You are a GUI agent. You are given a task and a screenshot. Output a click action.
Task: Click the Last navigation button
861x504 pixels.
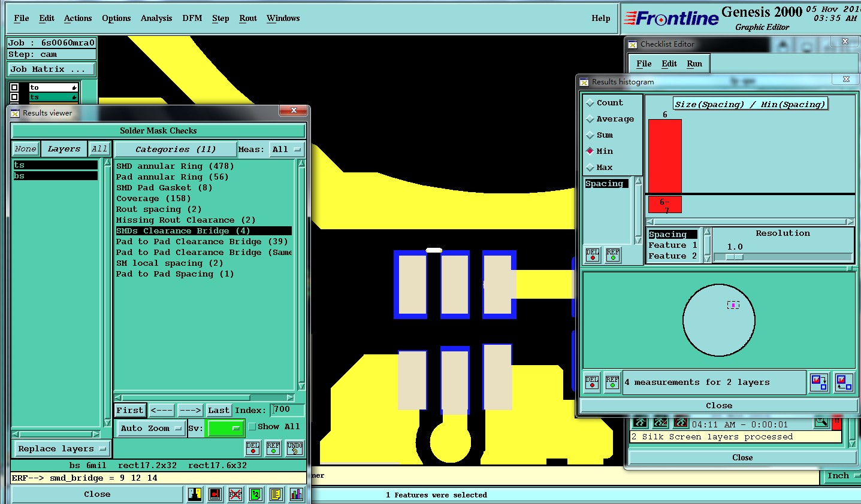point(219,411)
